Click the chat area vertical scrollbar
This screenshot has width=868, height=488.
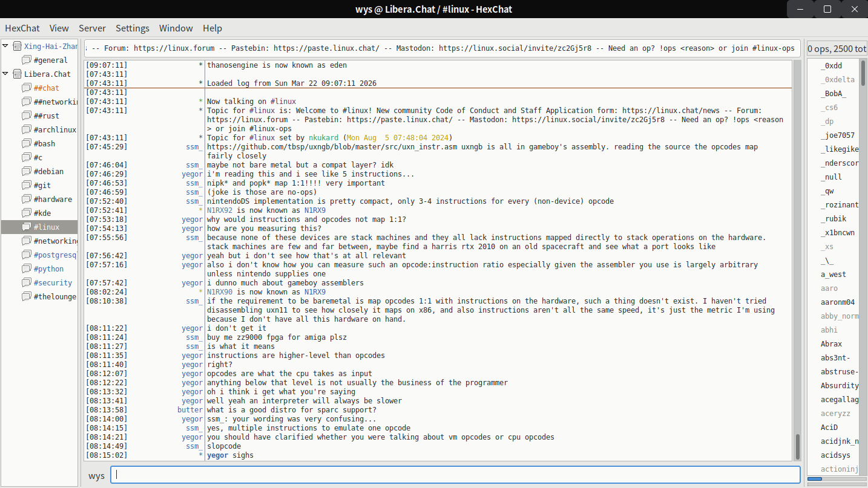(x=797, y=446)
